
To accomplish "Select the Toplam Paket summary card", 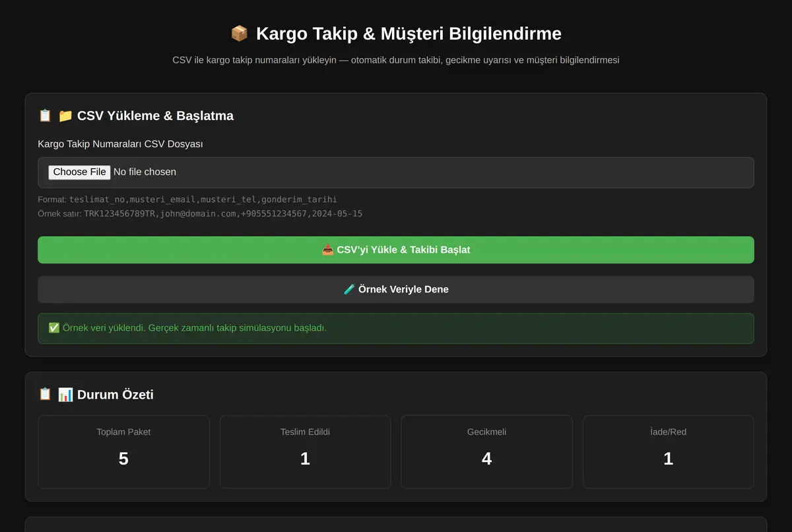I will point(123,451).
